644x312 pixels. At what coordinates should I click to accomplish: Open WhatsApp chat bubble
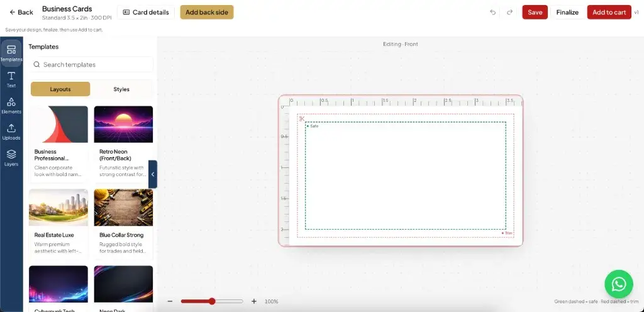(x=619, y=284)
